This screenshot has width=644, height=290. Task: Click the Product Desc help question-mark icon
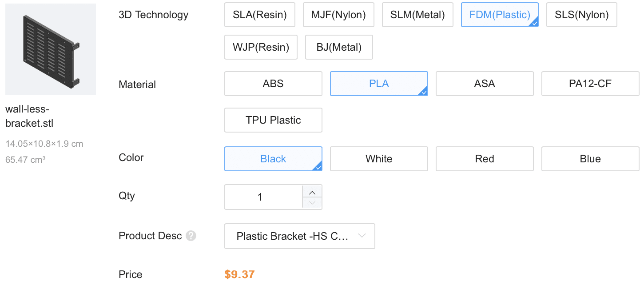click(x=191, y=236)
